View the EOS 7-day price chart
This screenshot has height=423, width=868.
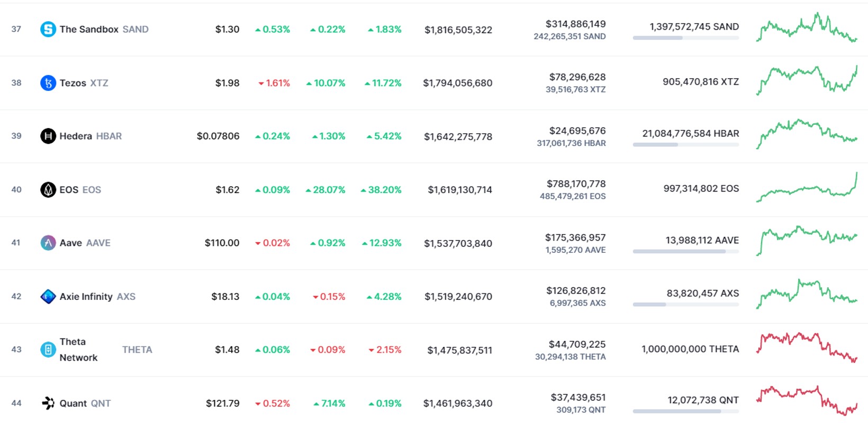click(807, 187)
